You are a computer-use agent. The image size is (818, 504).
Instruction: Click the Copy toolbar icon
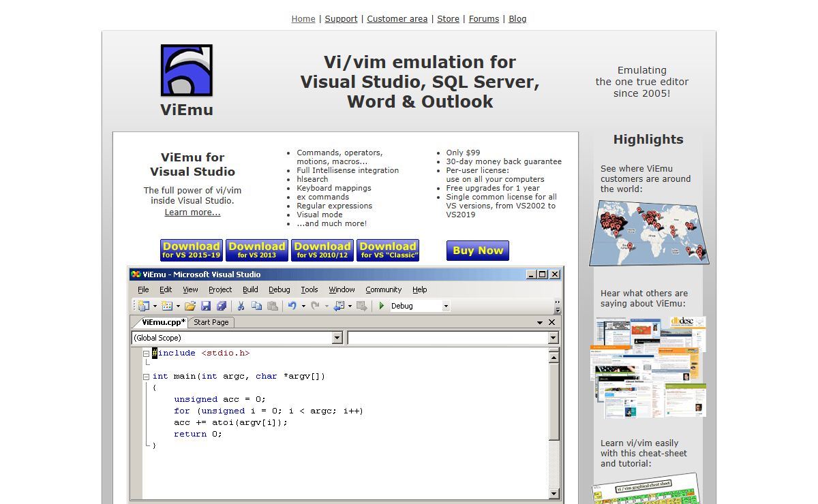click(257, 306)
